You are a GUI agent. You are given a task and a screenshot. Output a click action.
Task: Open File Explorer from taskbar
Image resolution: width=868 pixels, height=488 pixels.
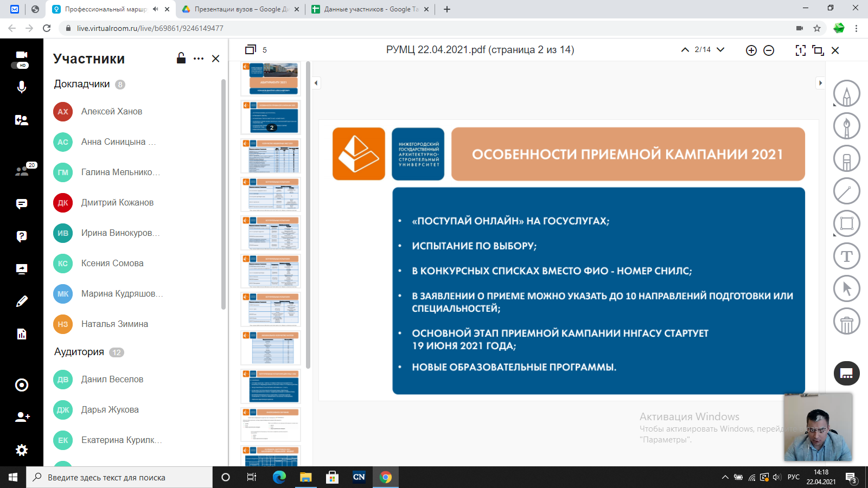[306, 477]
